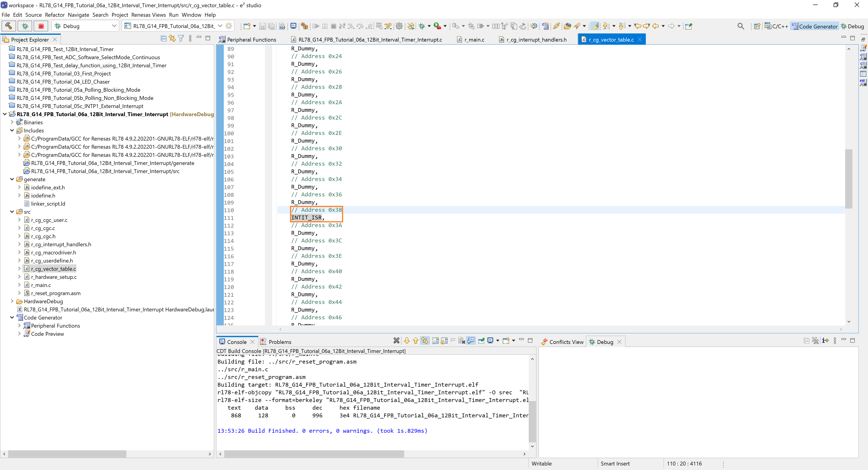Click the hammer Build icon
The image size is (868, 470).
click(9, 26)
